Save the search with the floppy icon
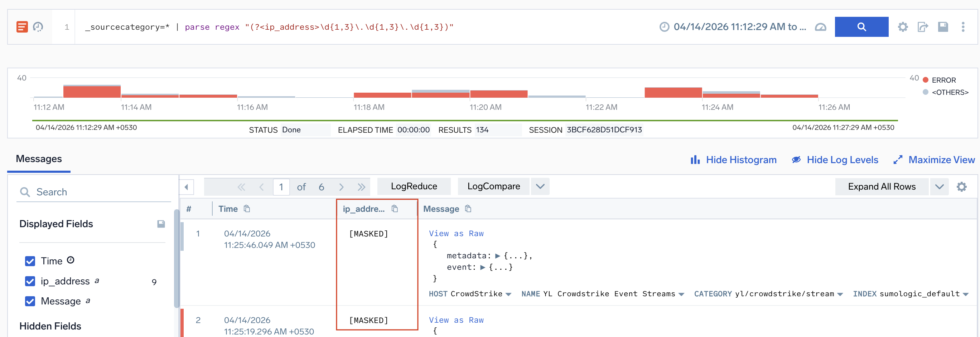The image size is (980, 337). [x=943, y=27]
